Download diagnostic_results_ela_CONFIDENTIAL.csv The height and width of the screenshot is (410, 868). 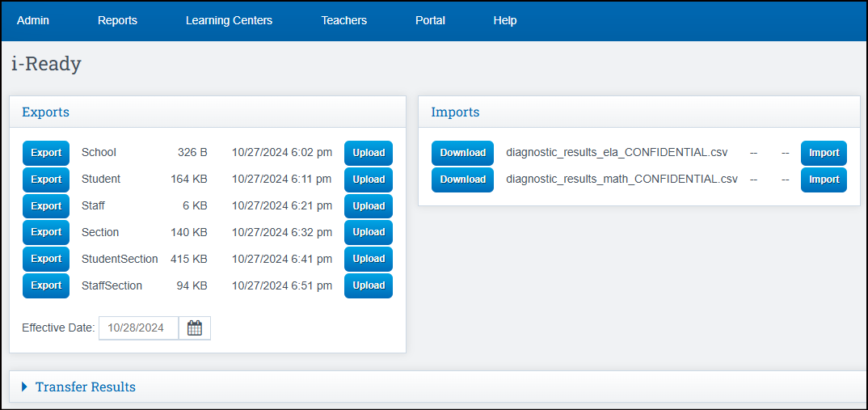click(463, 153)
